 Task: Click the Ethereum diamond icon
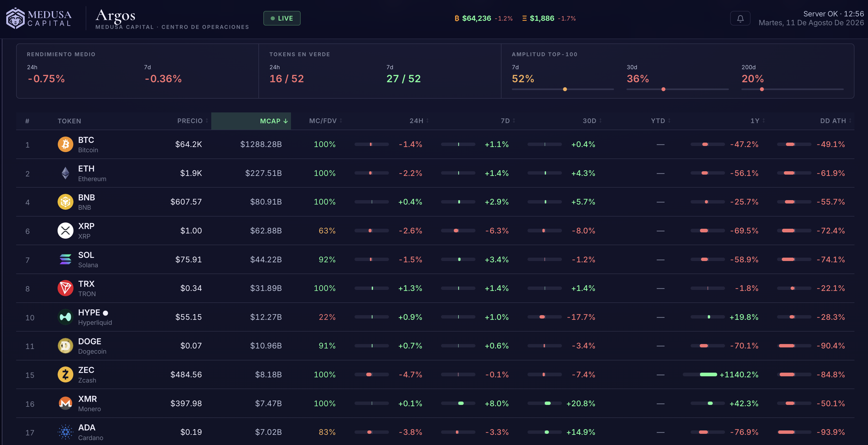click(x=65, y=173)
